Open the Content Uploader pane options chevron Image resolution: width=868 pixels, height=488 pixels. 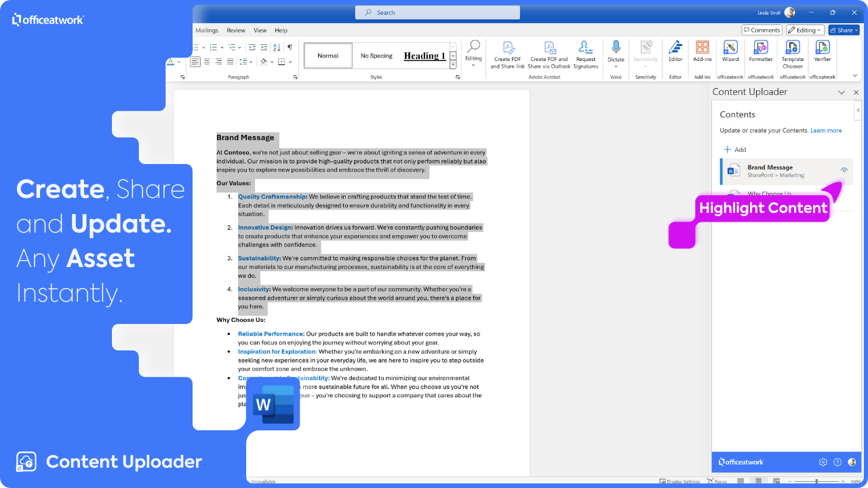842,92
